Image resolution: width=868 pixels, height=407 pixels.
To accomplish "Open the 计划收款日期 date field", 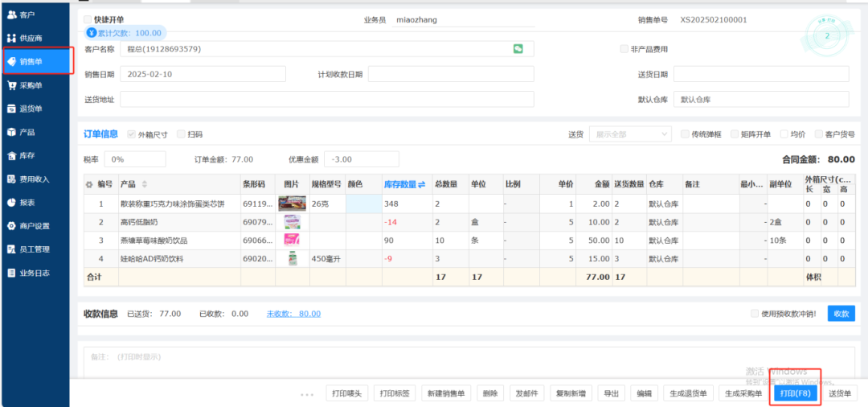I will pyautogui.click(x=451, y=74).
